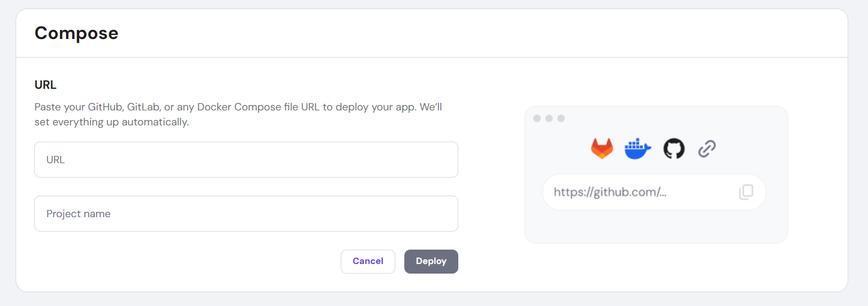
Task: Click the Docker whale icon
Action: pos(638,149)
